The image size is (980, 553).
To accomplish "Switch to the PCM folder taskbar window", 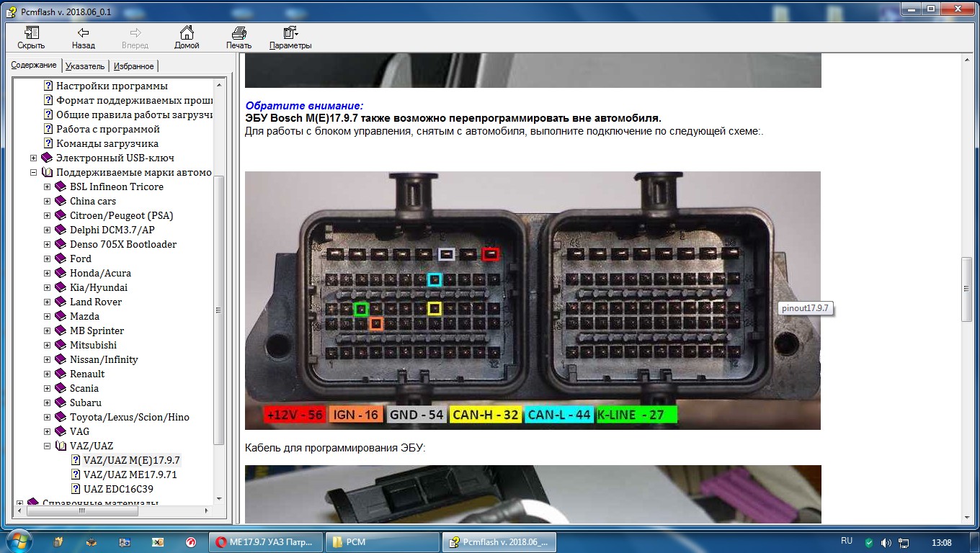I will pyautogui.click(x=384, y=542).
